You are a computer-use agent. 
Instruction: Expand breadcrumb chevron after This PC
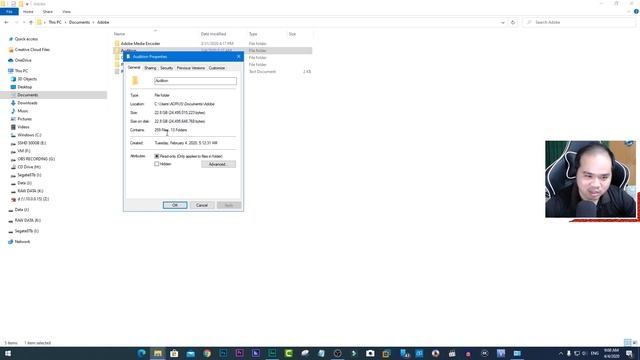pos(65,22)
